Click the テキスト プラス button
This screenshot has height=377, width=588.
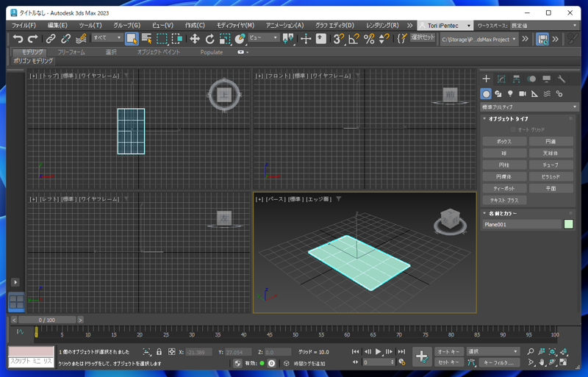(x=504, y=200)
